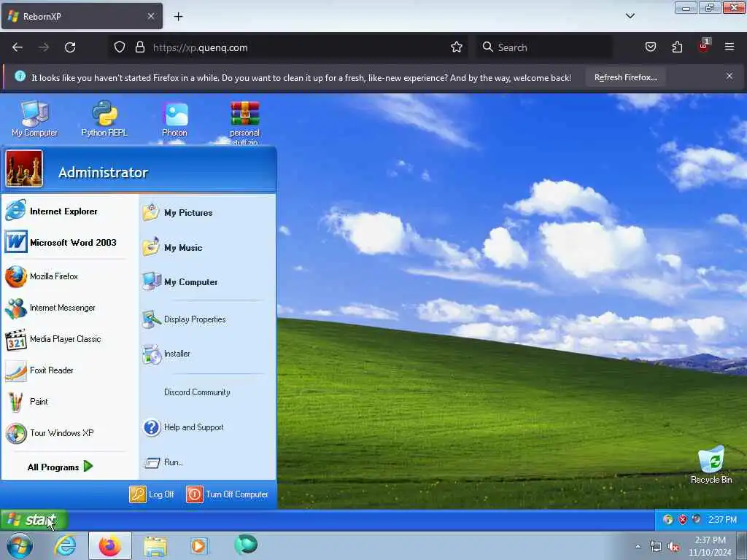Open tracking protection shield icon
The width and height of the screenshot is (747, 560).
tap(120, 47)
